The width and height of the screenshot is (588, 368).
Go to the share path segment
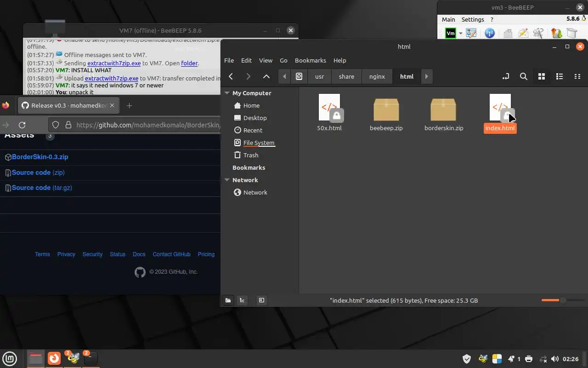pos(346,76)
